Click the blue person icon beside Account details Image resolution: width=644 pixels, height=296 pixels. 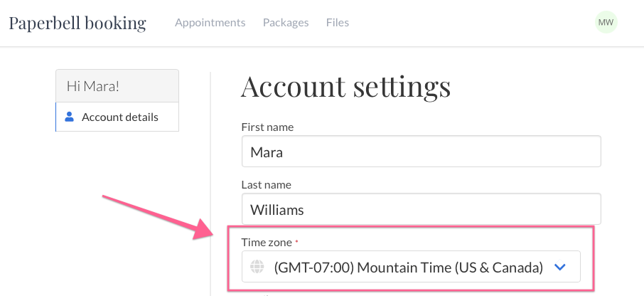click(x=70, y=117)
